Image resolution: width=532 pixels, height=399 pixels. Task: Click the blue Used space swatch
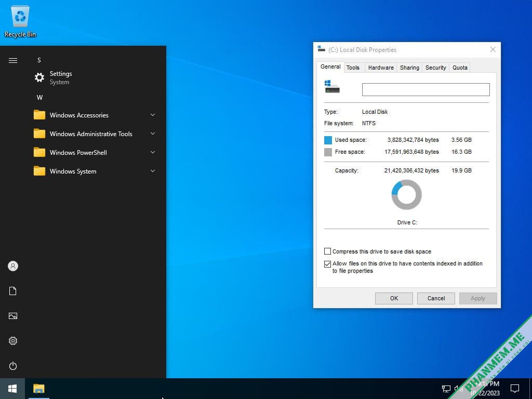coord(328,140)
